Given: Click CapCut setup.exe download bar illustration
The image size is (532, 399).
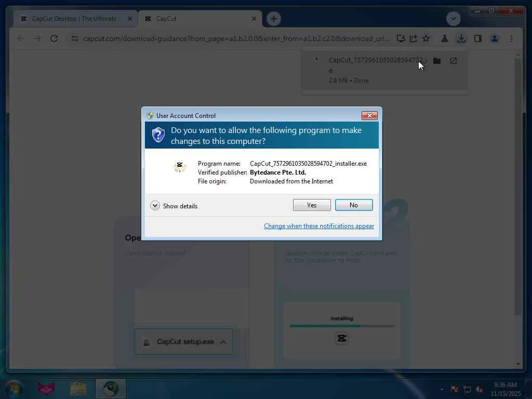Looking at the screenshot, I should click(183, 342).
